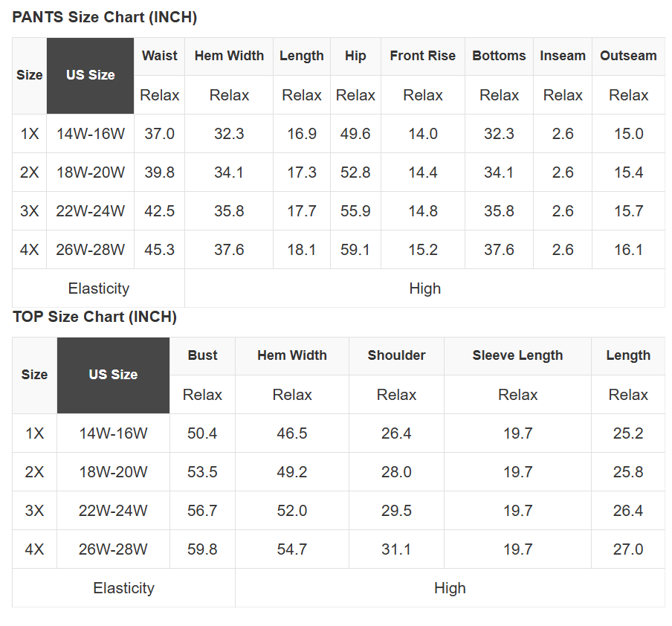Click the Inseam column header
This screenshot has height=626, width=672.
[x=563, y=56]
